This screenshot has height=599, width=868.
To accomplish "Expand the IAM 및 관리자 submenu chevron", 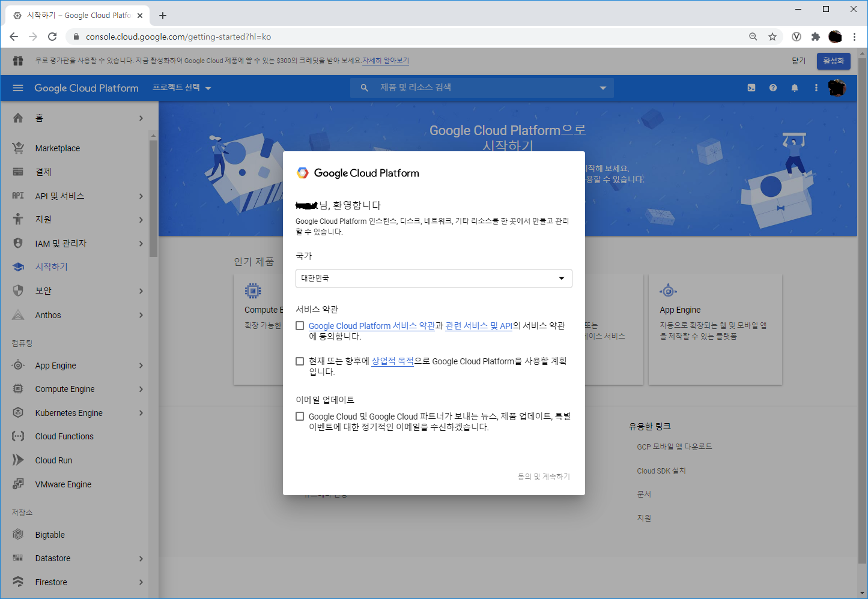I will [x=141, y=244].
